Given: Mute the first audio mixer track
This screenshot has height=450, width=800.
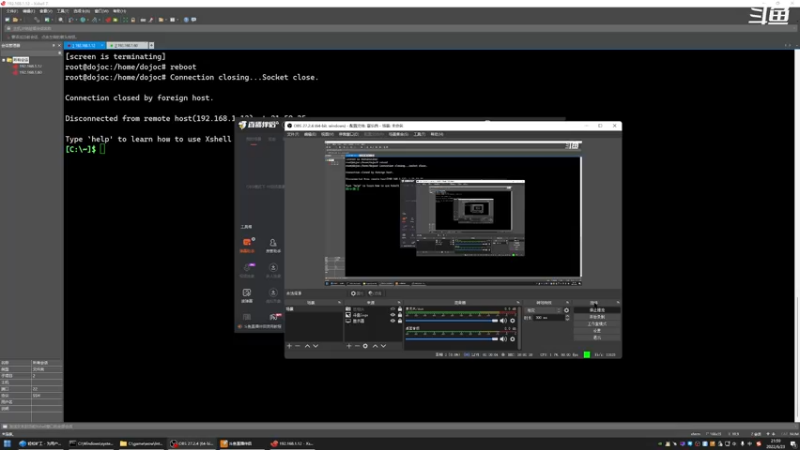Looking at the screenshot, I should [504, 321].
